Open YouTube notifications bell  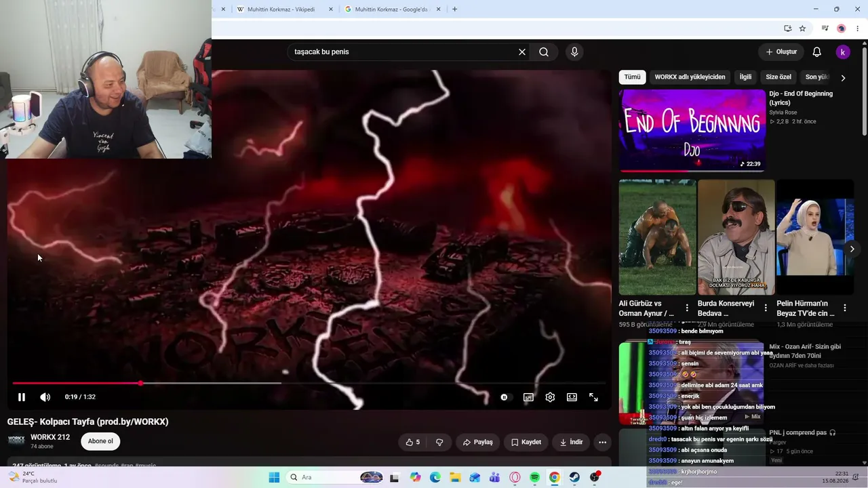(x=817, y=52)
